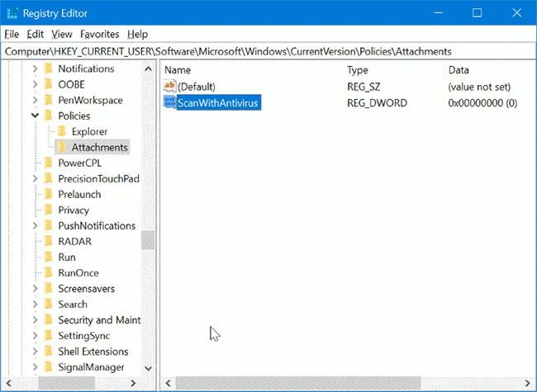The height and width of the screenshot is (392, 537).
Task: Expand the Security and Maint key
Action: (x=35, y=320)
